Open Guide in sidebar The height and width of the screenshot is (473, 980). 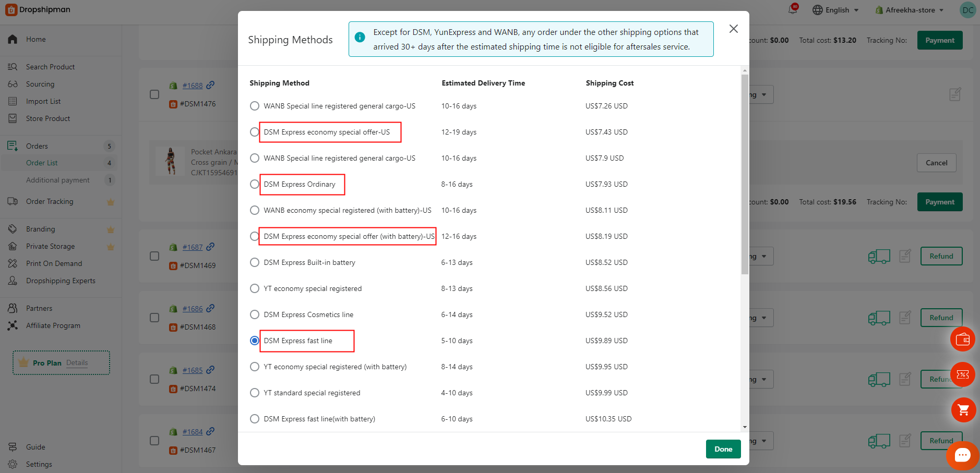pyautogui.click(x=35, y=447)
